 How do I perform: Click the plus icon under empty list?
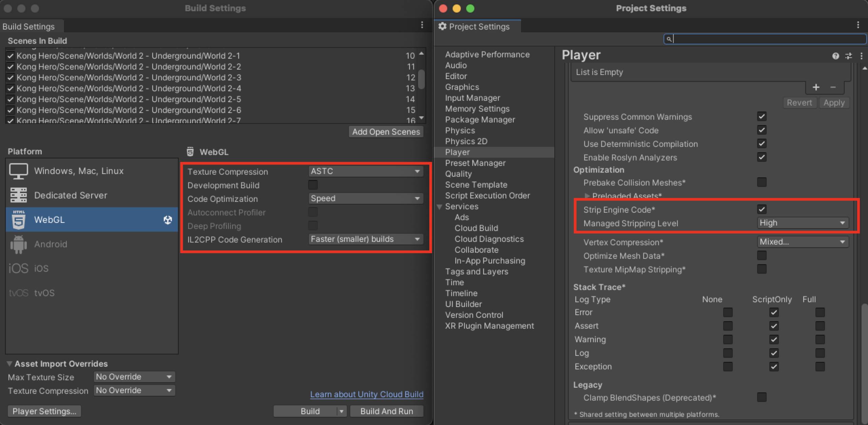coord(816,88)
